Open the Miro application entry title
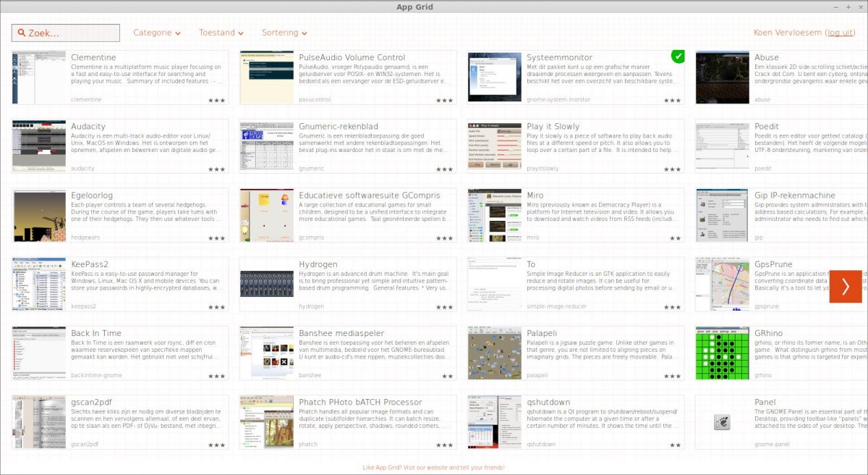The width and height of the screenshot is (868, 475). click(x=535, y=196)
